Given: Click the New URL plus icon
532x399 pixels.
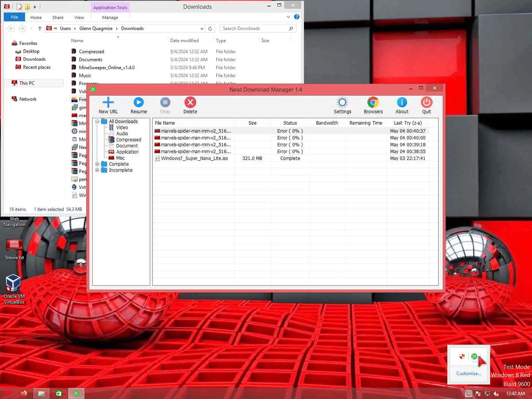Looking at the screenshot, I should click(108, 102).
